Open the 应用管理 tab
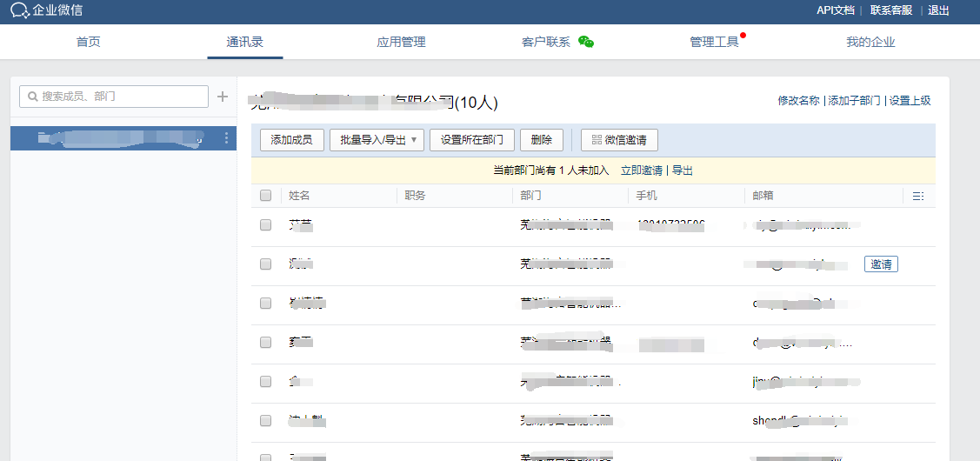 coord(401,42)
